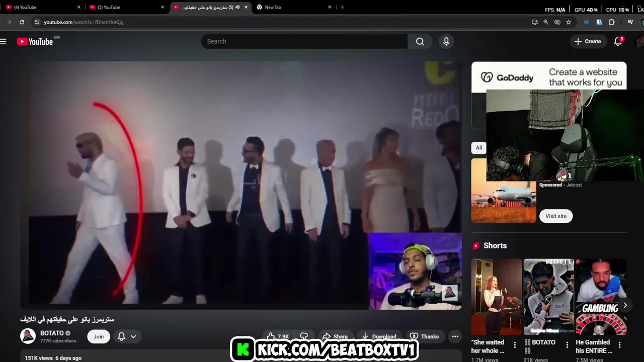Open the BOTATO channel name link
644x362 pixels.
click(x=52, y=333)
